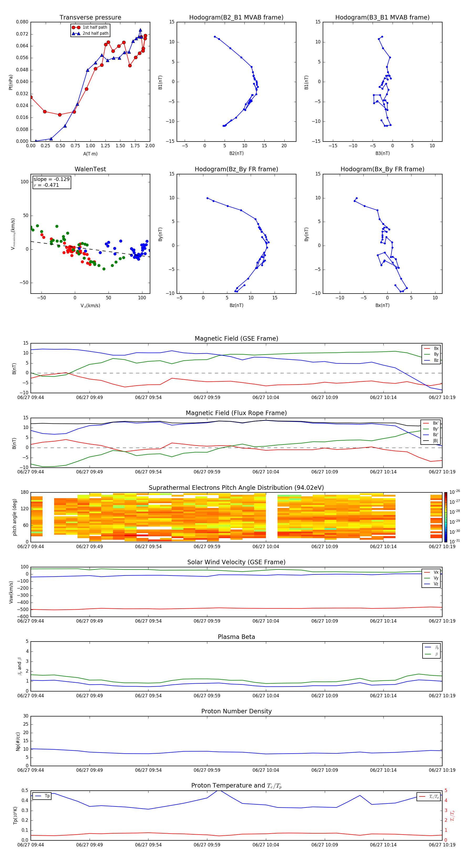Click the 'slope = -0.129' annotation
Image resolution: width=473 pixels, height=868 pixels.
52,179
